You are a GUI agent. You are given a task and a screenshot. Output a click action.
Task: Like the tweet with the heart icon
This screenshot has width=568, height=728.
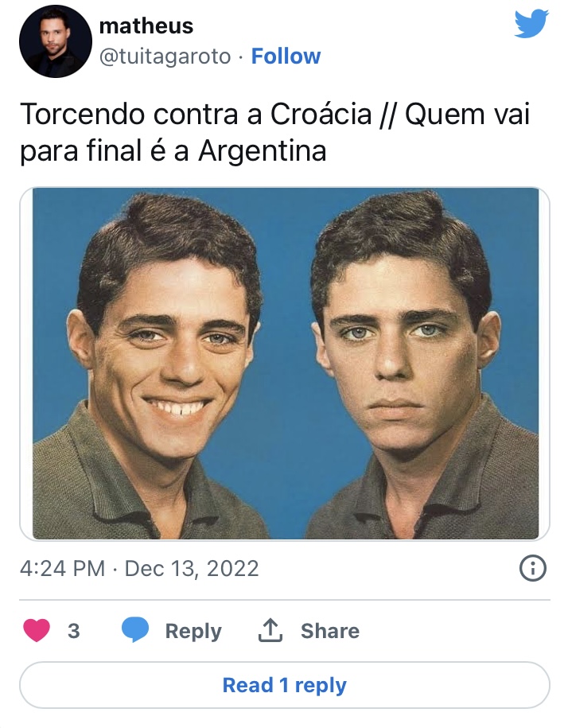coord(37,630)
